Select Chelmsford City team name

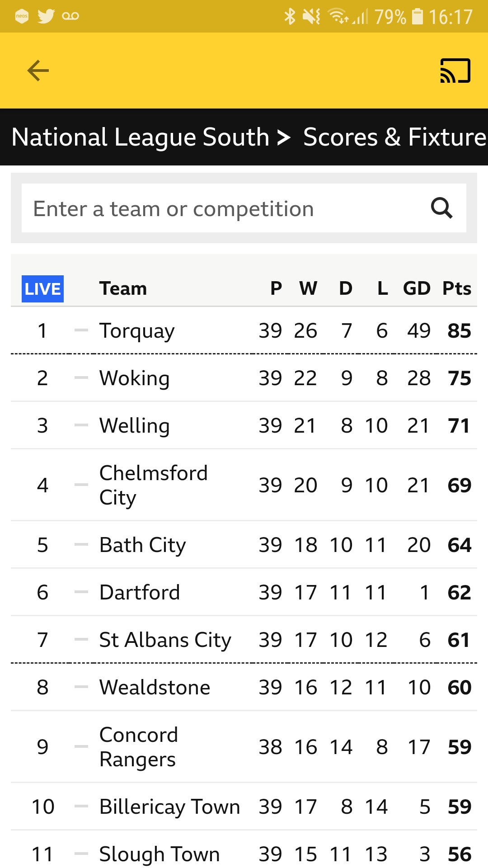[154, 485]
